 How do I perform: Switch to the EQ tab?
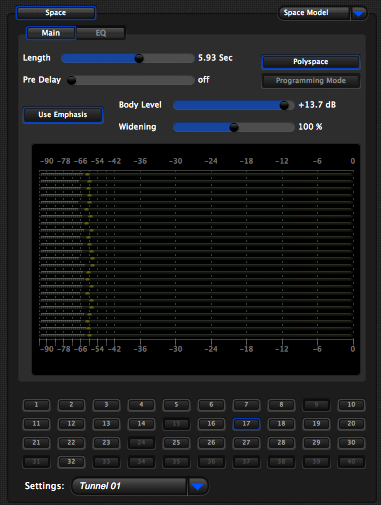pyautogui.click(x=101, y=33)
